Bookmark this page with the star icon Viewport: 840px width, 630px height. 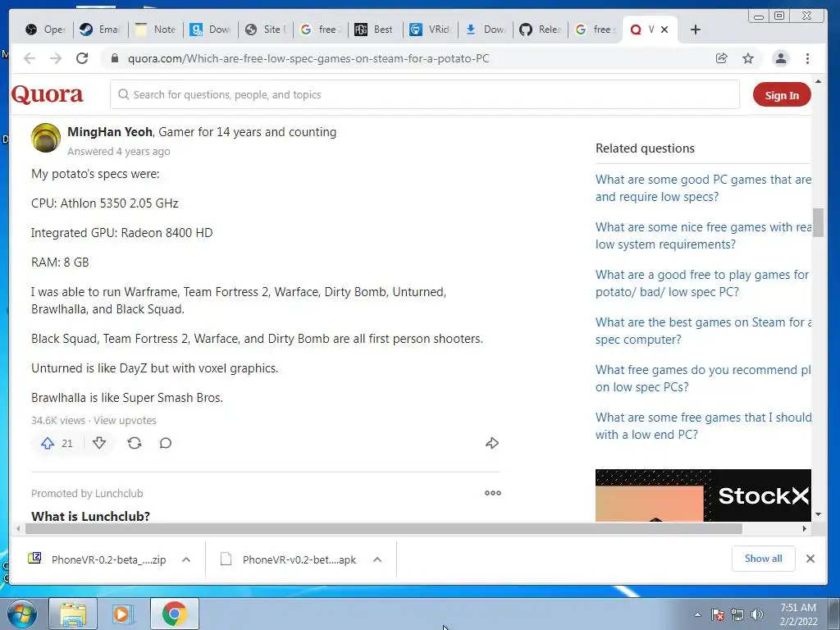pos(748,58)
